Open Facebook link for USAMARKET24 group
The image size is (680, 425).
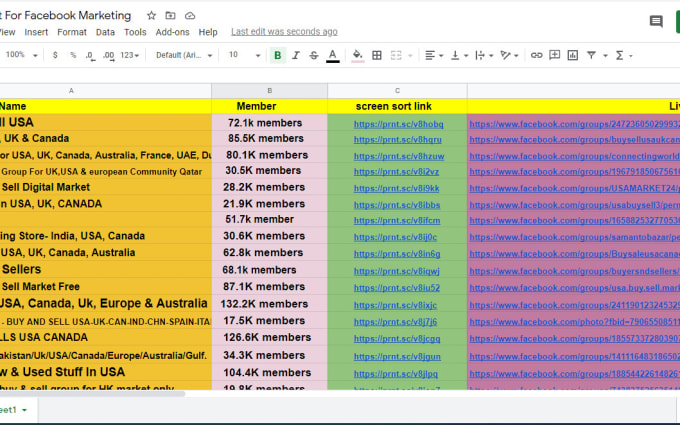click(575, 189)
